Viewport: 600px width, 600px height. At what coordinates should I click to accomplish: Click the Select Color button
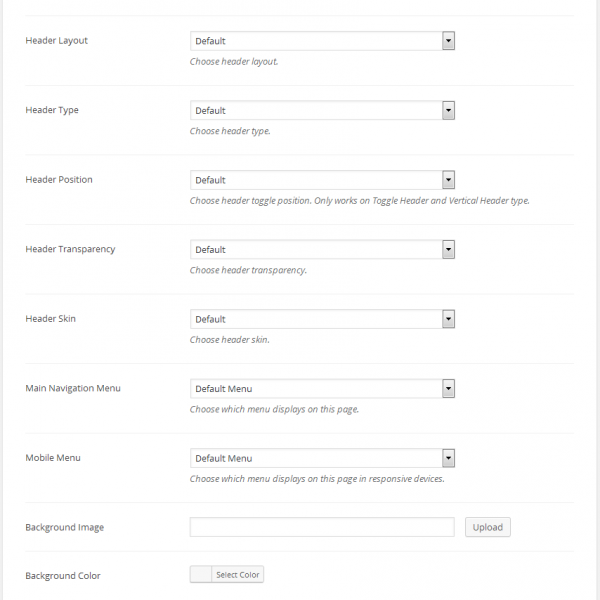point(238,575)
